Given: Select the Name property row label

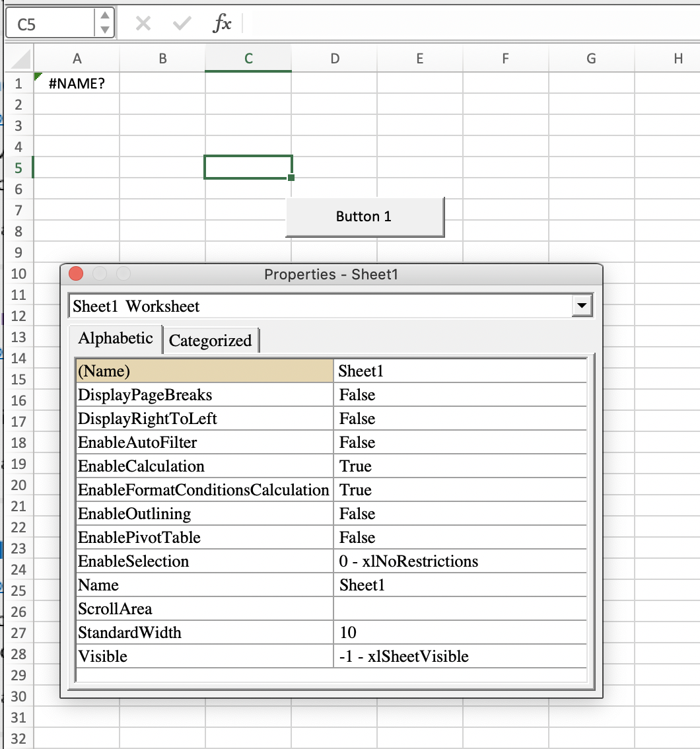Looking at the screenshot, I should pos(204,585).
